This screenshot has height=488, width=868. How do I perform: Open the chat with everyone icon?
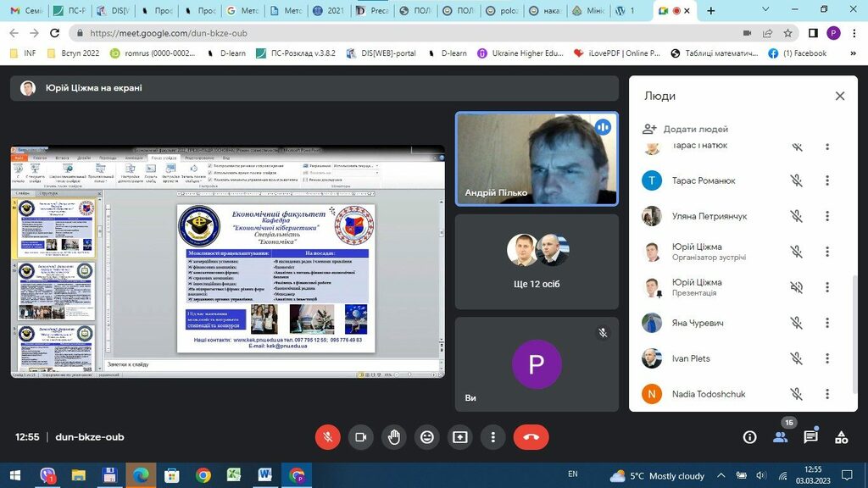[810, 437]
